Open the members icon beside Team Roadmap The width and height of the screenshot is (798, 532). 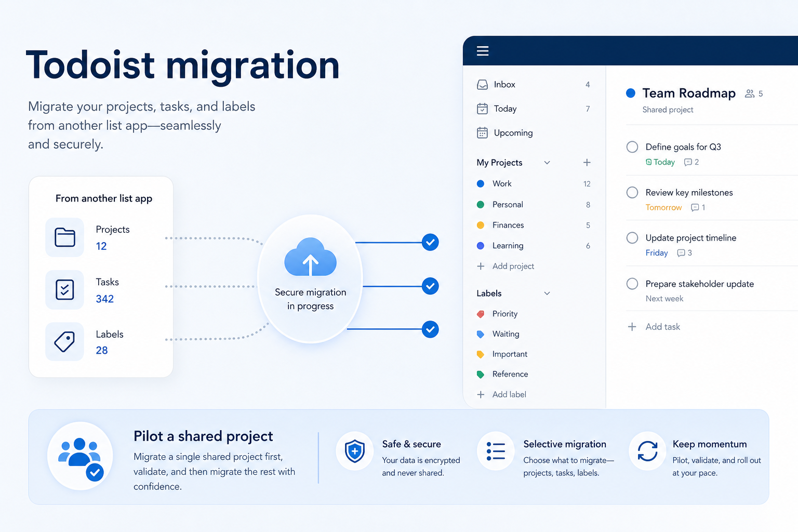[750, 94]
